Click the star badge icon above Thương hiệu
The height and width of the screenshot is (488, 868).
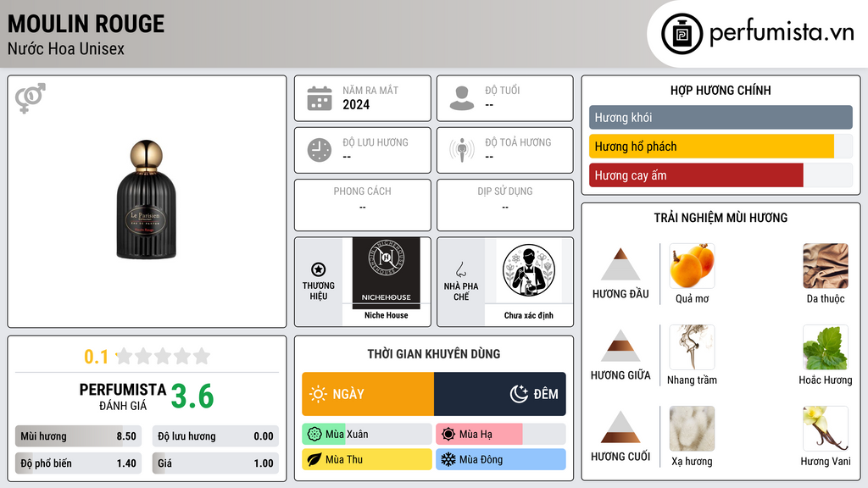tap(319, 269)
